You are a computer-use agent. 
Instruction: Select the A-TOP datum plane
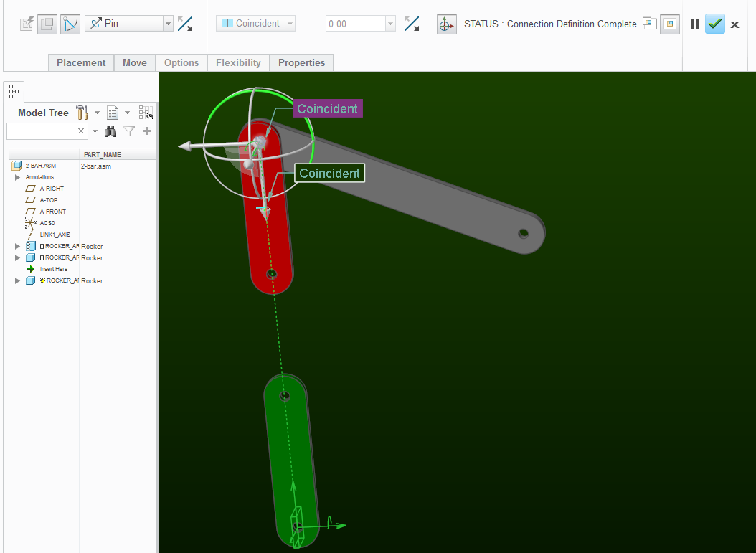pyautogui.click(x=49, y=200)
